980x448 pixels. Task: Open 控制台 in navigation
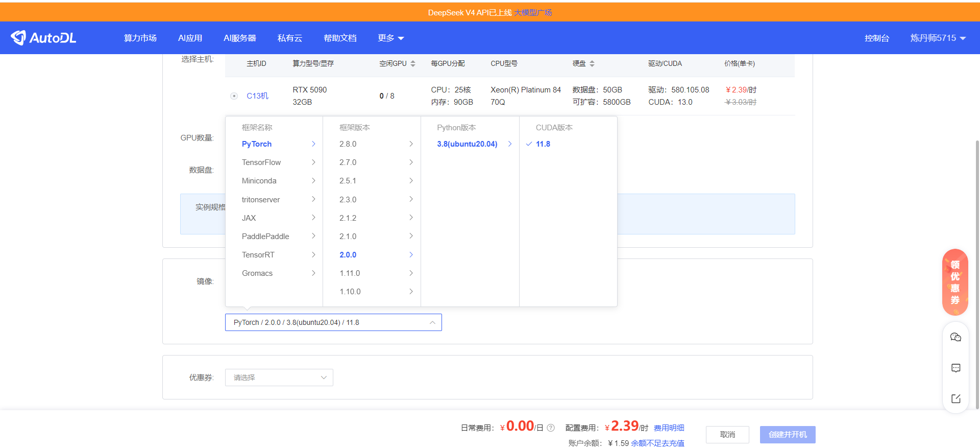877,38
